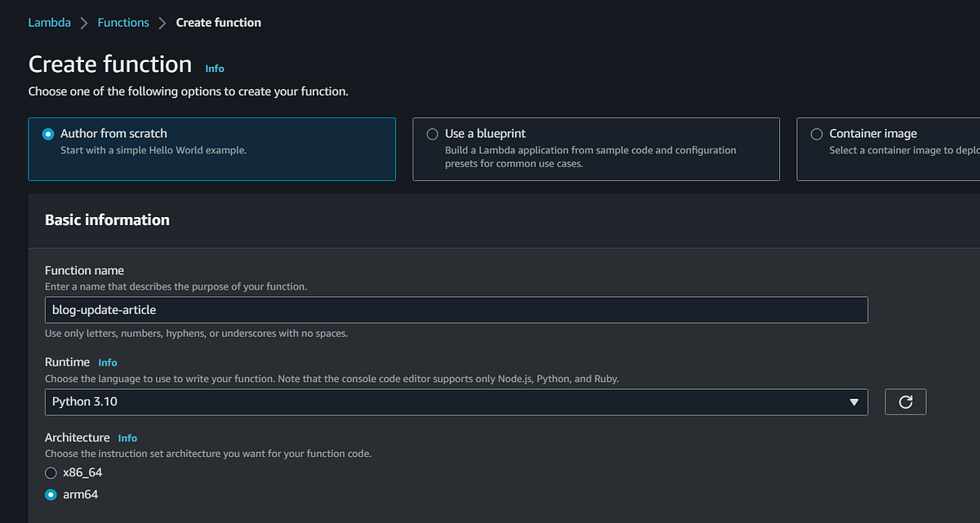Open the Runtime dropdown arrow
This screenshot has height=523, width=980.
point(854,401)
